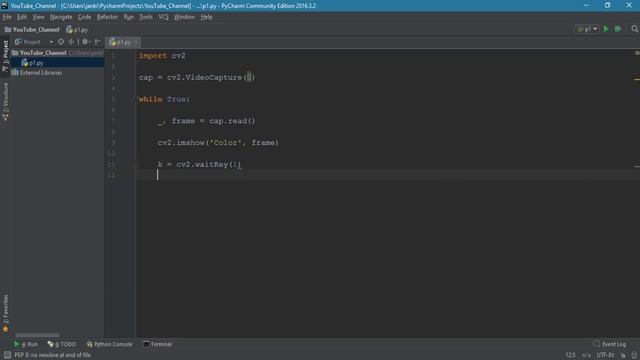Click cv2.waitKey(1) on line 11

[x=209, y=164]
